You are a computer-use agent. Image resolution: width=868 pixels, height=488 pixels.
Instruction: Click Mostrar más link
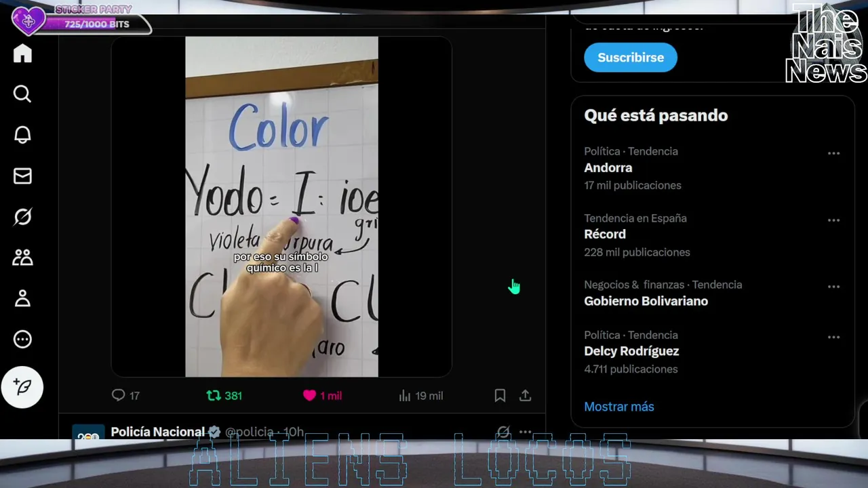(619, 407)
